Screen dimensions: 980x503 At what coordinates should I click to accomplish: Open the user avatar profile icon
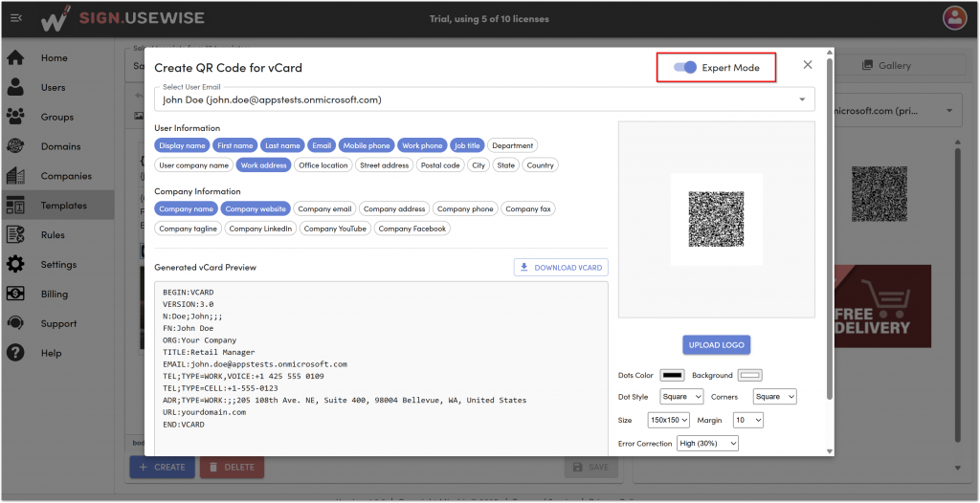pyautogui.click(x=954, y=17)
